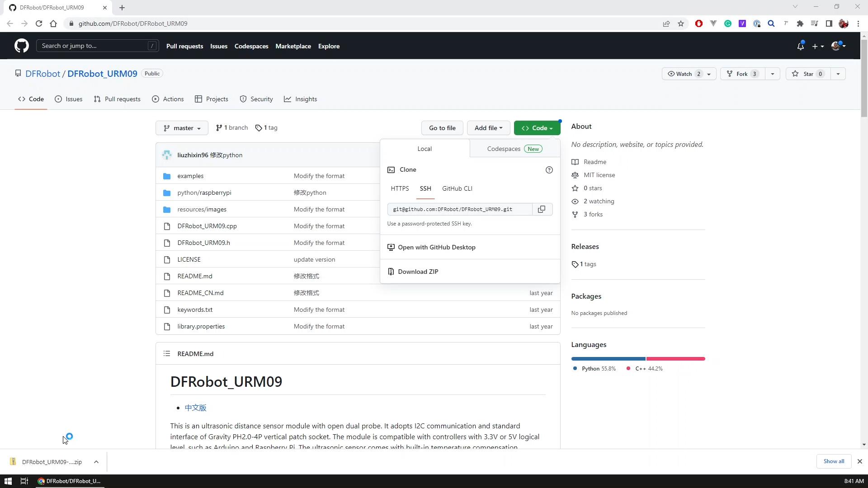Click the Python language bar segment
Screen dimensions: 868x488
coord(608,359)
